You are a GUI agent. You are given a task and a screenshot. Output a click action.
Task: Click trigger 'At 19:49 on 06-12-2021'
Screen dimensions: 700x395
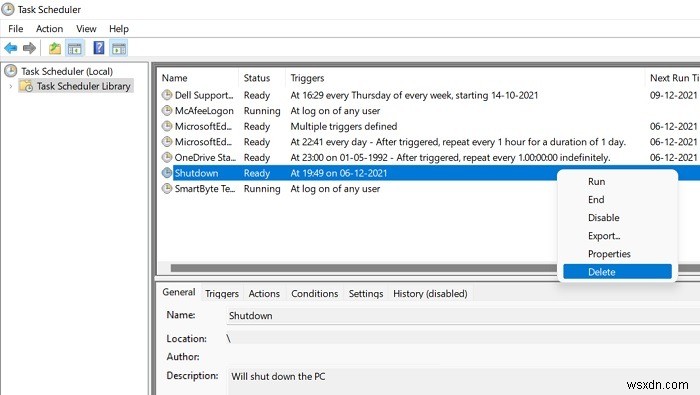coord(339,173)
